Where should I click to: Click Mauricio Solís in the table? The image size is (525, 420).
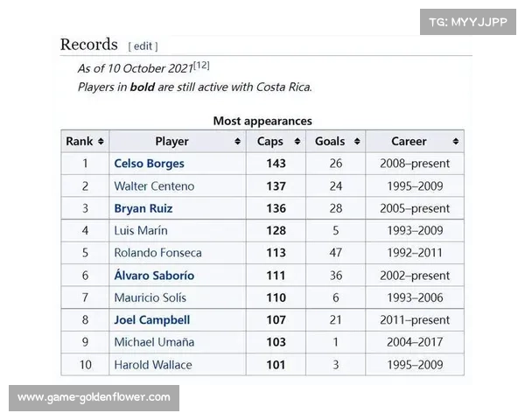click(150, 297)
